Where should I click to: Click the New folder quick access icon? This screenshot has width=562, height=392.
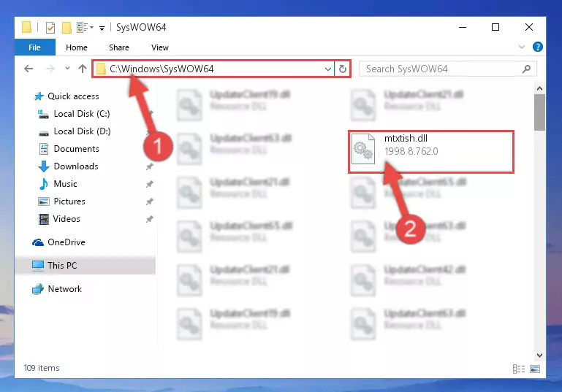[x=67, y=28]
